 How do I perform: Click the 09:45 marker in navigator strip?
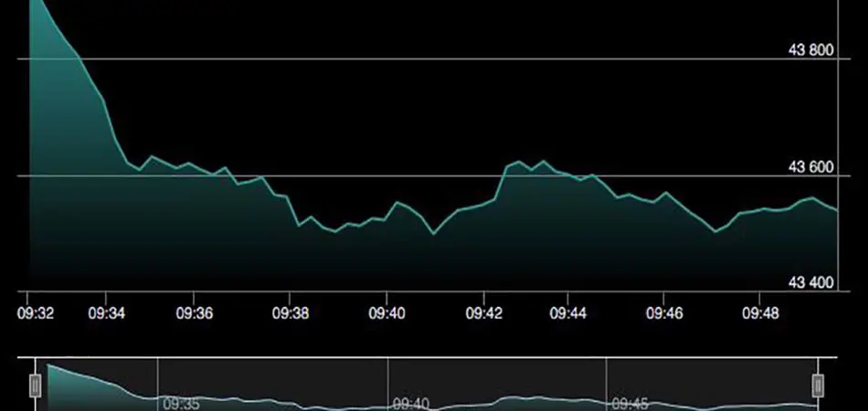tap(629, 403)
